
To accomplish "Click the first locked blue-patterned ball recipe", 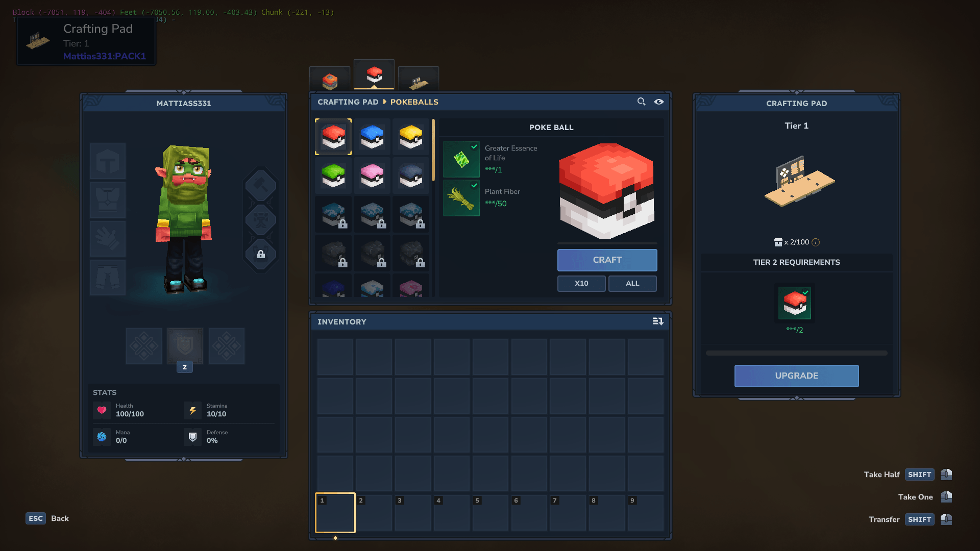I will click(x=333, y=214).
